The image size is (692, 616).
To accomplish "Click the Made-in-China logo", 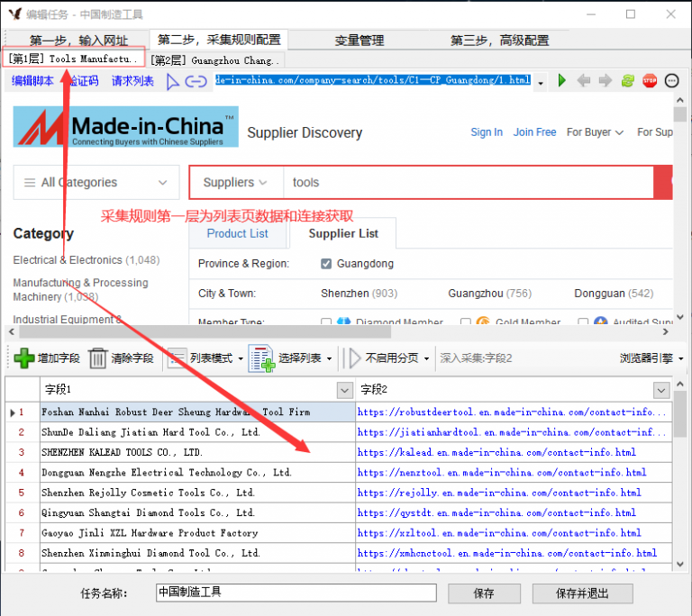I will 126,127.
